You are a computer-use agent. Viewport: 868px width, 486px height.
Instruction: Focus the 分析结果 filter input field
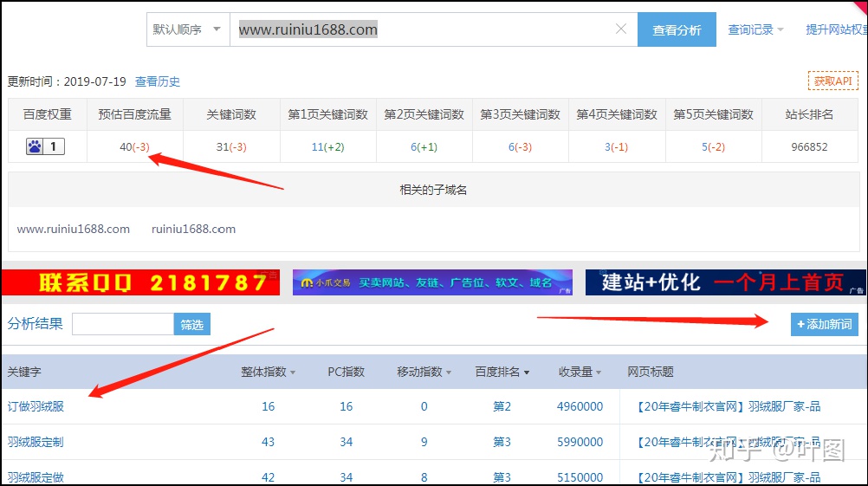(x=123, y=324)
